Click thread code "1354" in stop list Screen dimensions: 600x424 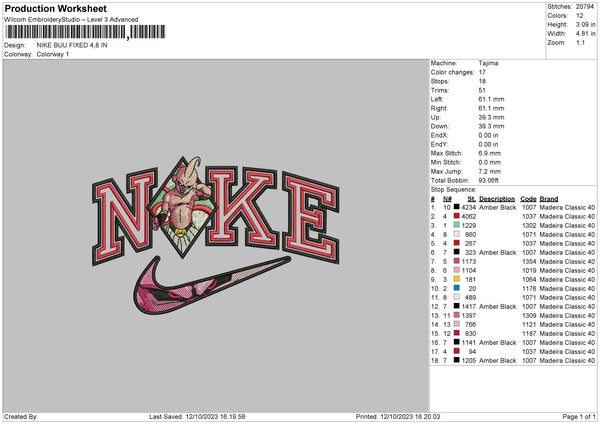(x=529, y=262)
